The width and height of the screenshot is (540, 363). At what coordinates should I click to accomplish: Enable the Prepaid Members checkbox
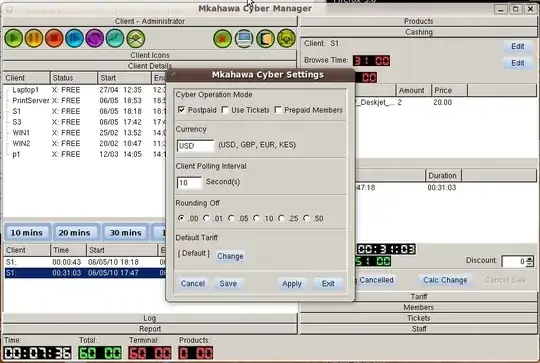click(278, 110)
